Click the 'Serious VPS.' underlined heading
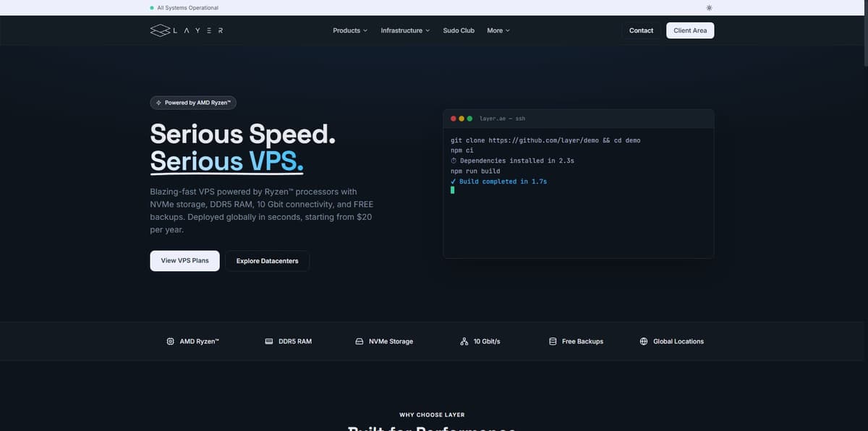 pyautogui.click(x=227, y=161)
